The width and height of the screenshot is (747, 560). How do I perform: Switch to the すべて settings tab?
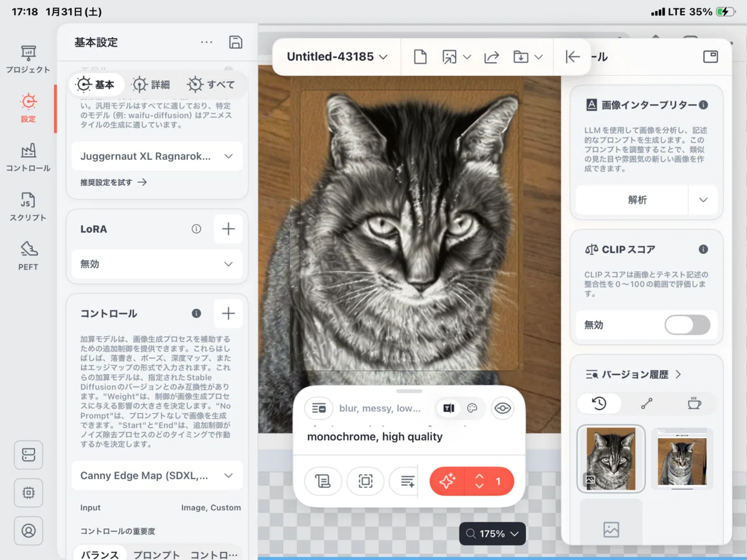(212, 85)
